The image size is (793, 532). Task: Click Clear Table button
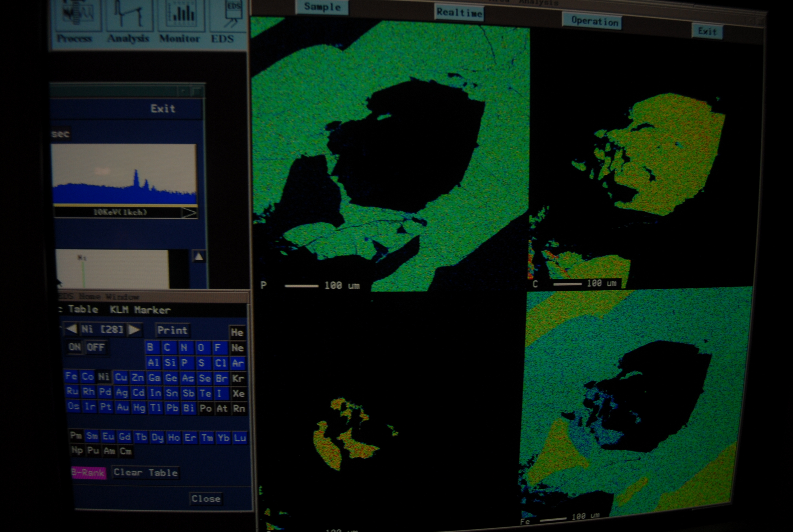146,472
